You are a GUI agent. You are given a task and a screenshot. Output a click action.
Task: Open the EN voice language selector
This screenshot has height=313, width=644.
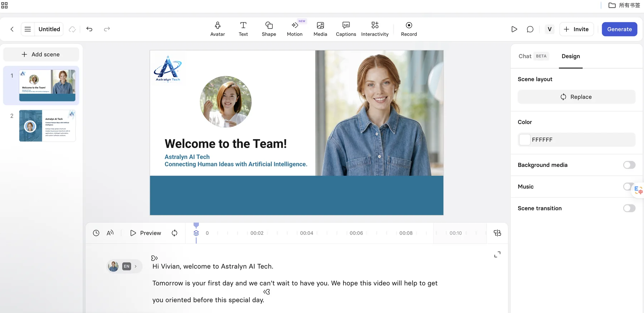[125, 266]
